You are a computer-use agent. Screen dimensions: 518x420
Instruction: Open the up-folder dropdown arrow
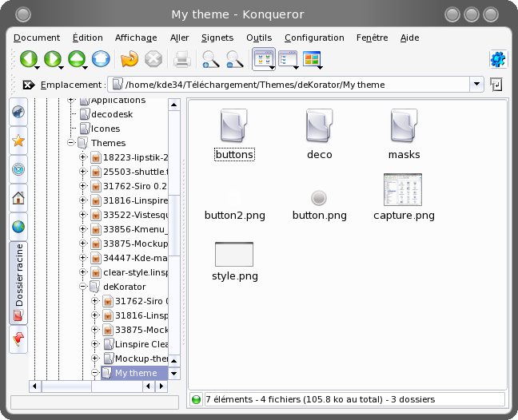coord(86,68)
